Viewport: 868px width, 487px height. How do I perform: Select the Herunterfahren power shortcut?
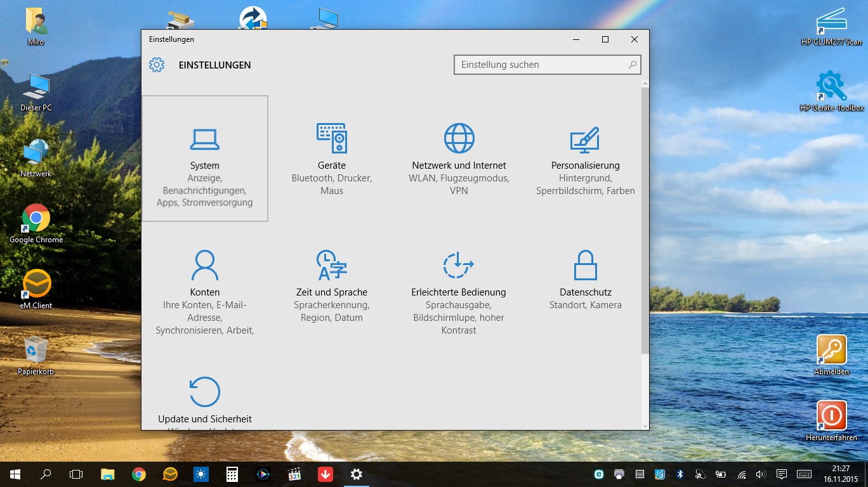[831, 421]
